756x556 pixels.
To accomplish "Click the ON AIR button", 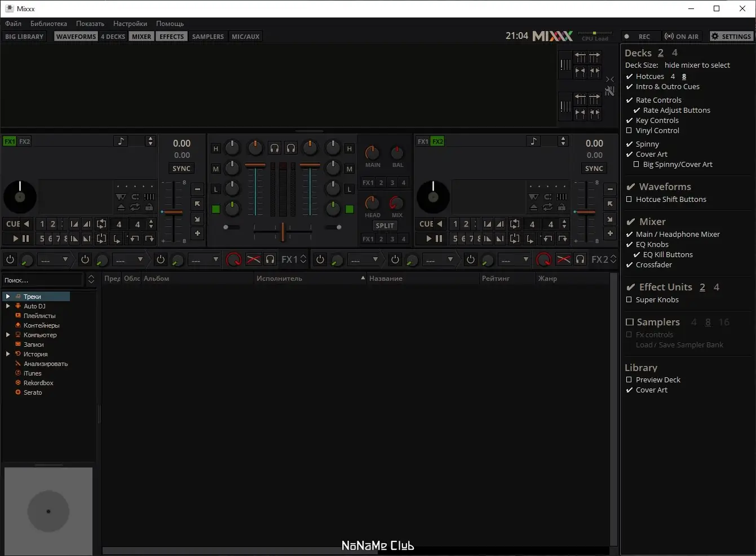I will 682,37.
